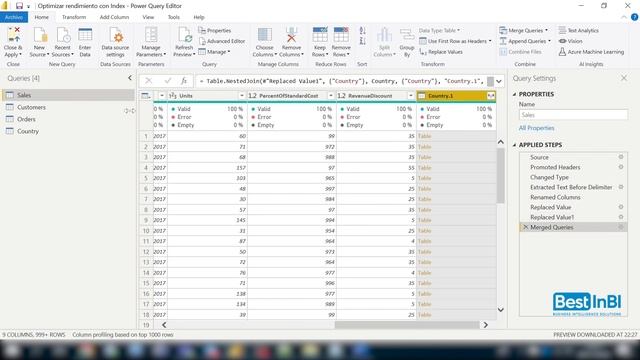The image size is (640, 360).
Task: Open Recent Sources list
Action: pos(62,42)
